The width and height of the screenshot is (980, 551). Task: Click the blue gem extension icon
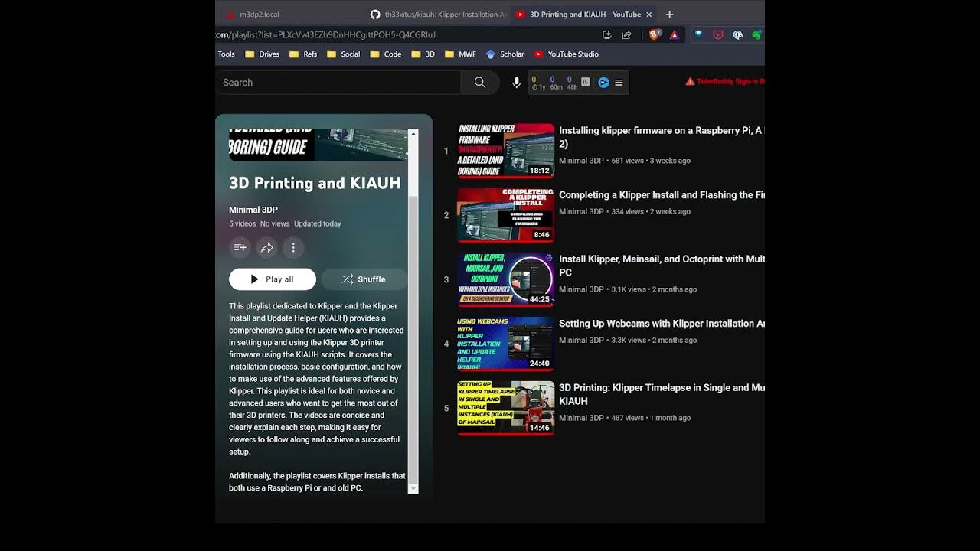coord(698,34)
